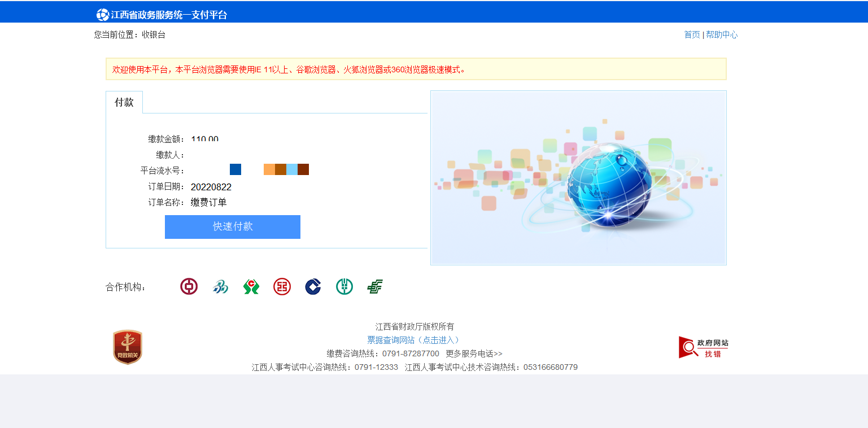Click the order date value 20220822

(211, 187)
